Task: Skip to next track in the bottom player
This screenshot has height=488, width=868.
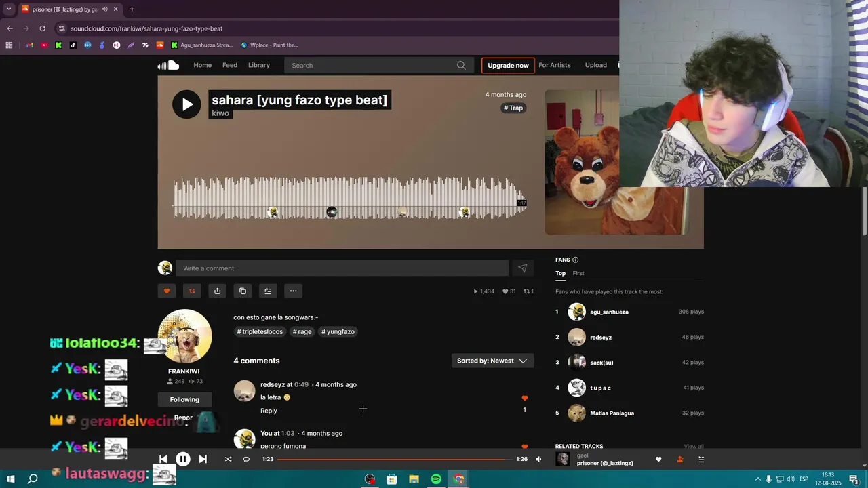Action: [x=203, y=459]
